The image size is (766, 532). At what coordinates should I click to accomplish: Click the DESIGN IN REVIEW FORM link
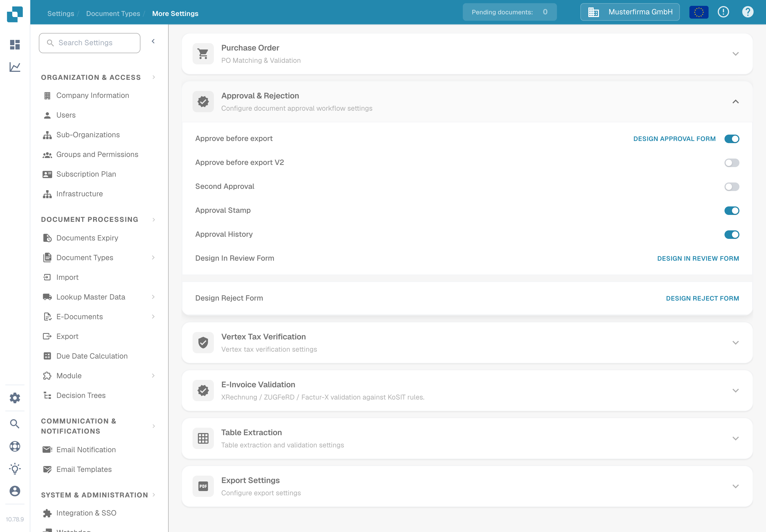[x=698, y=258]
